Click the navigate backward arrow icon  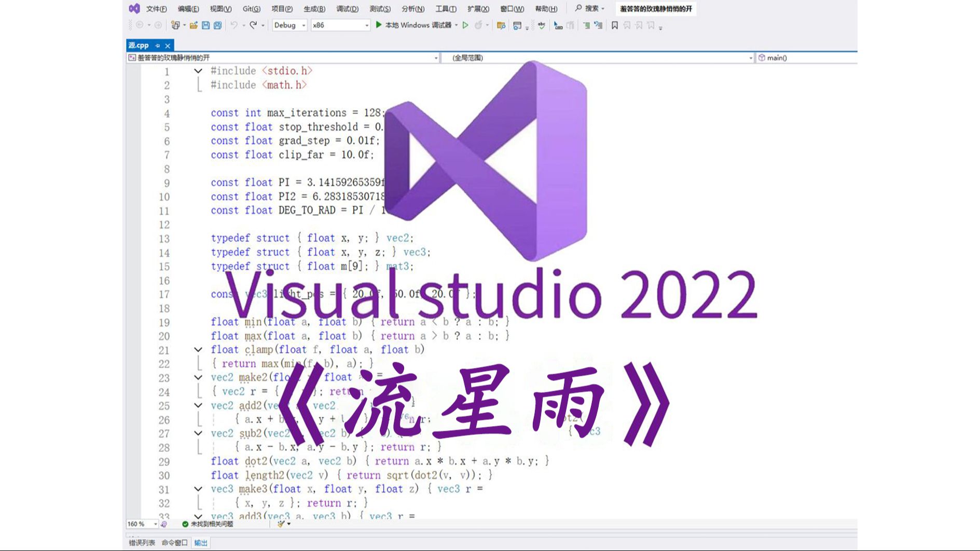(140, 25)
